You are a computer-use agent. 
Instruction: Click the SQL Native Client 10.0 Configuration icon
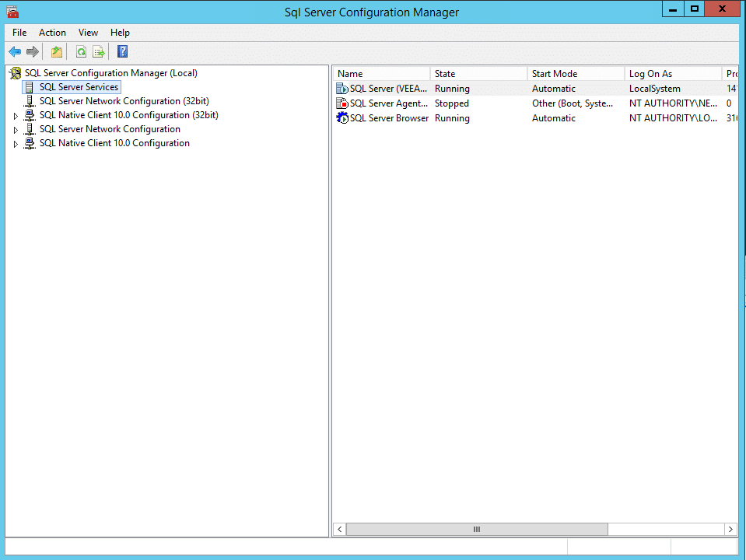click(x=30, y=143)
